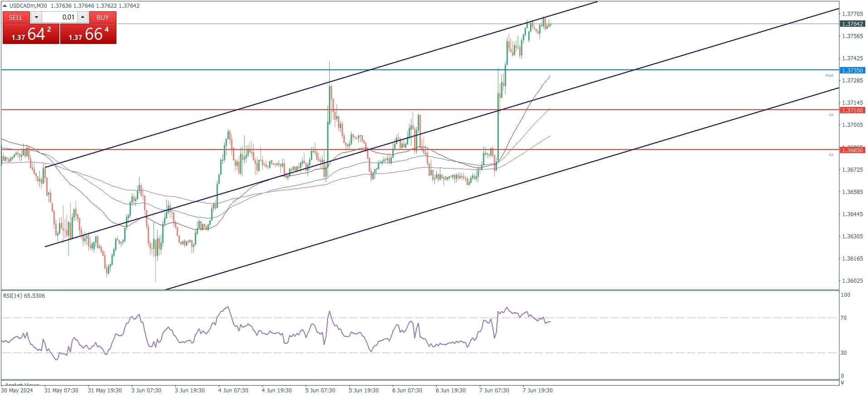Click the current price label 1.37642

coord(852,24)
